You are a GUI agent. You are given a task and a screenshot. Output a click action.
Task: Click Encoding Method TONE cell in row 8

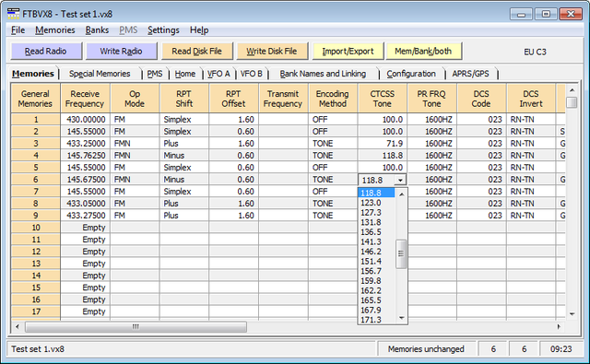point(333,204)
